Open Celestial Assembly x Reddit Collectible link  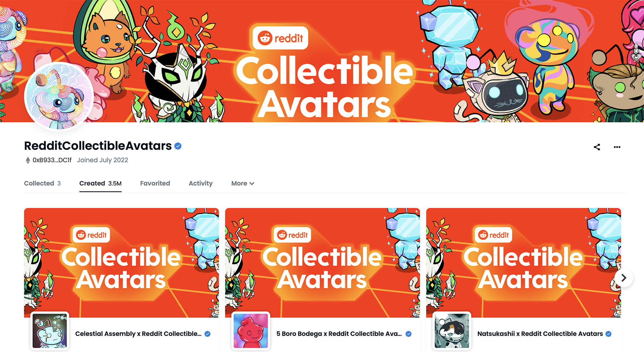point(138,334)
